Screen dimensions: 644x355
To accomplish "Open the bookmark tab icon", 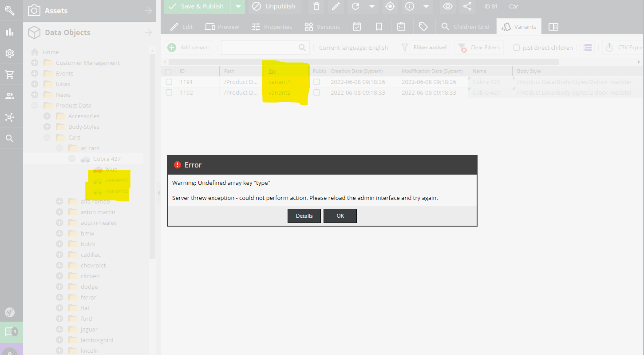I will point(379,27).
